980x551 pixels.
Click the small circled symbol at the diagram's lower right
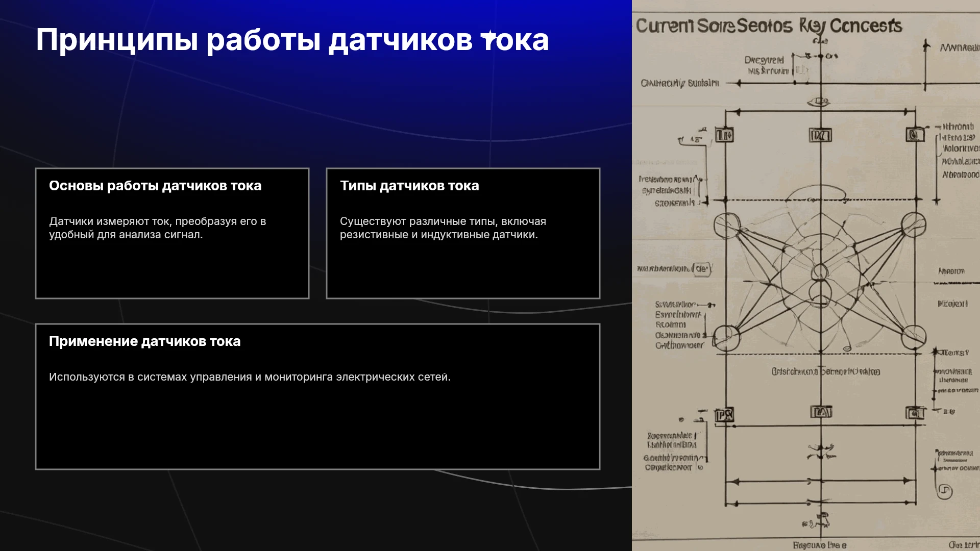click(945, 491)
